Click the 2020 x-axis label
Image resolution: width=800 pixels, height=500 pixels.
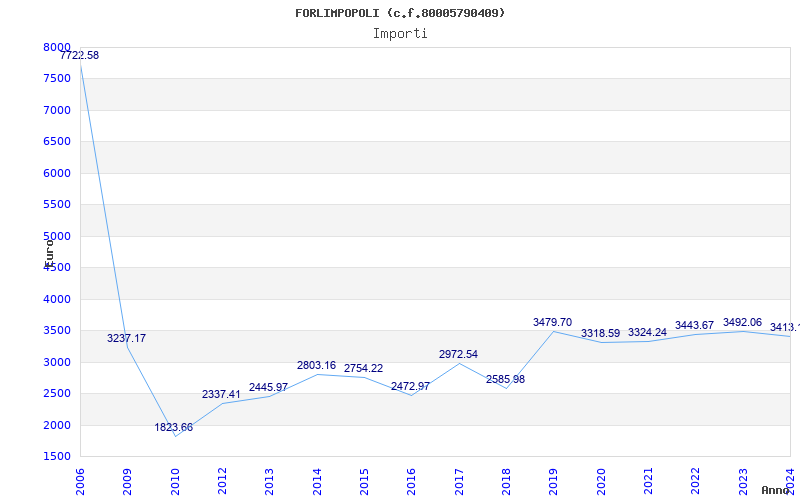pos(601,482)
